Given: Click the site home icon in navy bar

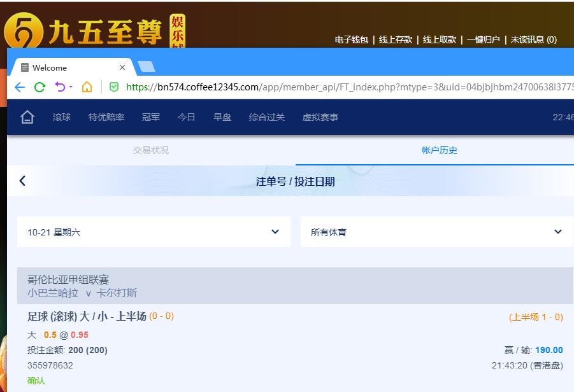Looking at the screenshot, I should (27, 117).
